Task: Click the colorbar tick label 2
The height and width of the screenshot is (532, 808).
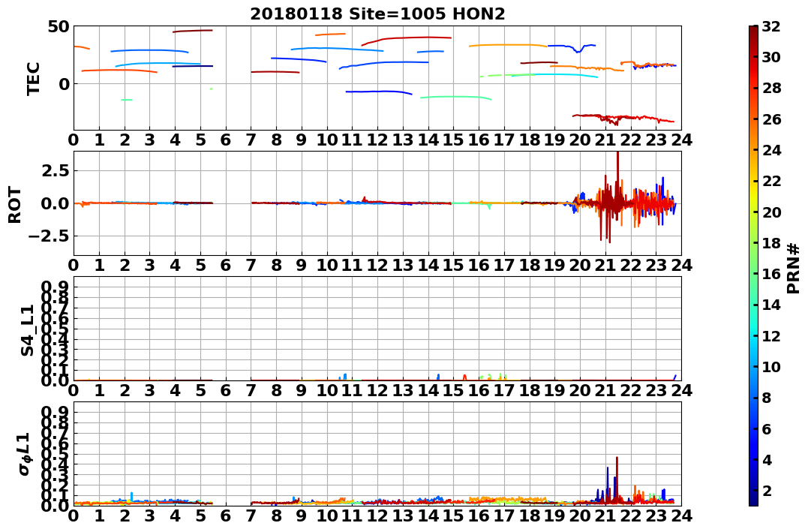Action: coord(767,490)
